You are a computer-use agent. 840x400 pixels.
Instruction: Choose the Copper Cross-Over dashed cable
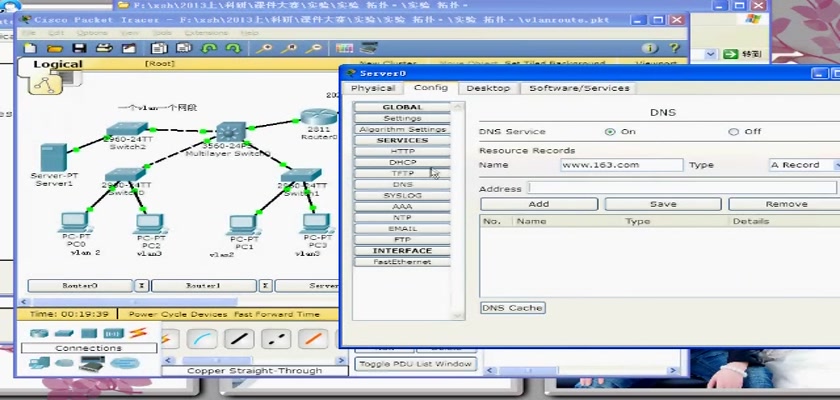point(276,339)
